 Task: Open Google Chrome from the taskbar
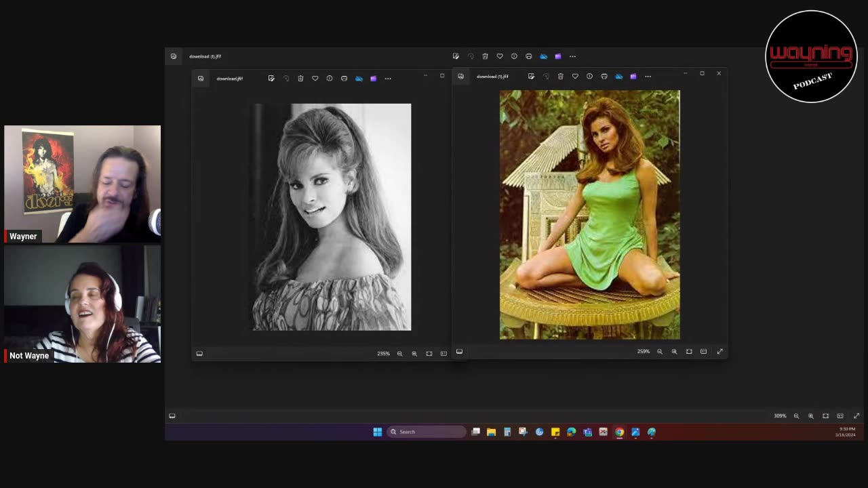coord(619,432)
